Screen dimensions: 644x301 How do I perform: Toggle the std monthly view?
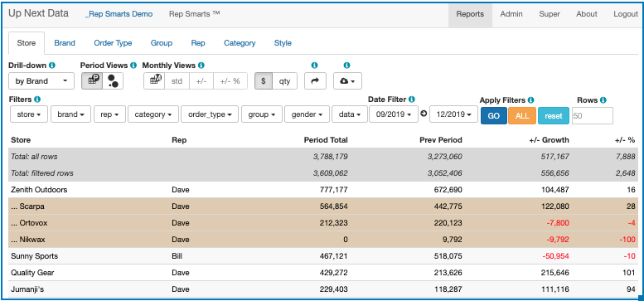pos(177,81)
